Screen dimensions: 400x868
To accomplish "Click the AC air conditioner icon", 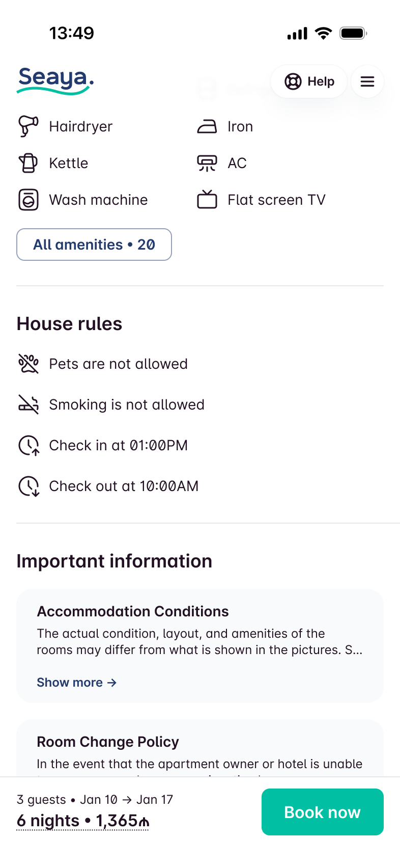I will tap(207, 163).
